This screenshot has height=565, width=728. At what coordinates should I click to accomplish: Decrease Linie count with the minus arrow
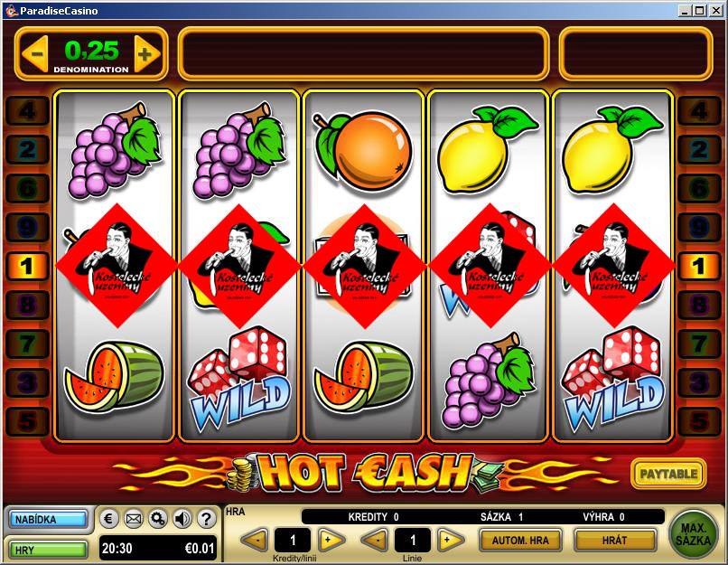tap(374, 541)
